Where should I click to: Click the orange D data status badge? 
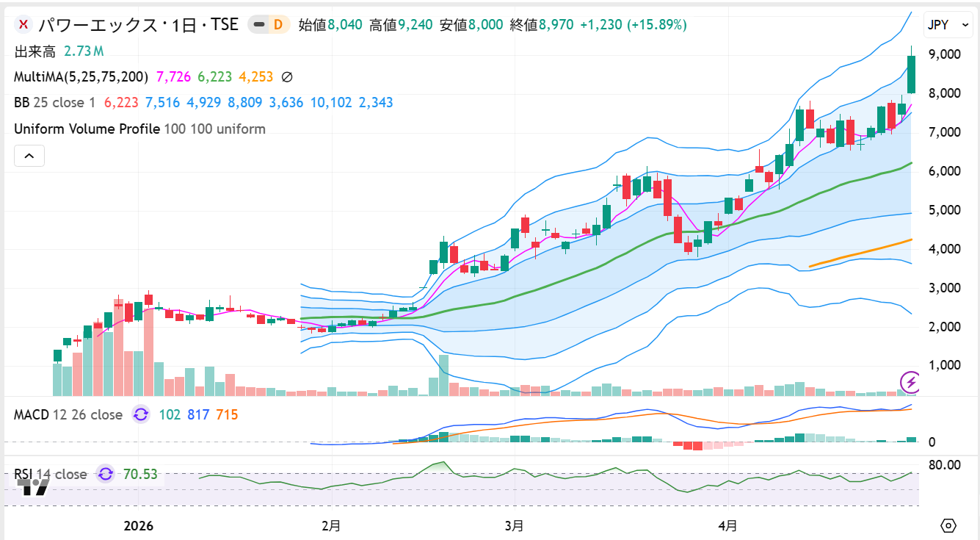[x=278, y=25]
